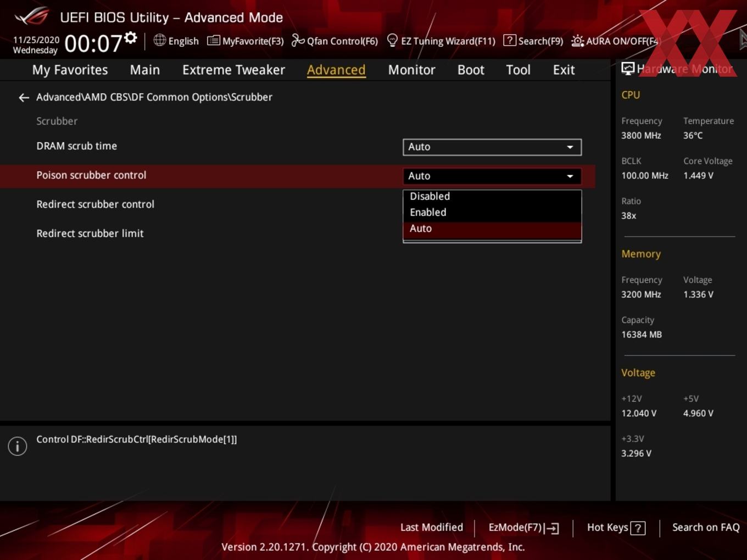Open Qfan Control(F6)
This screenshot has width=747, height=560.
pos(335,41)
